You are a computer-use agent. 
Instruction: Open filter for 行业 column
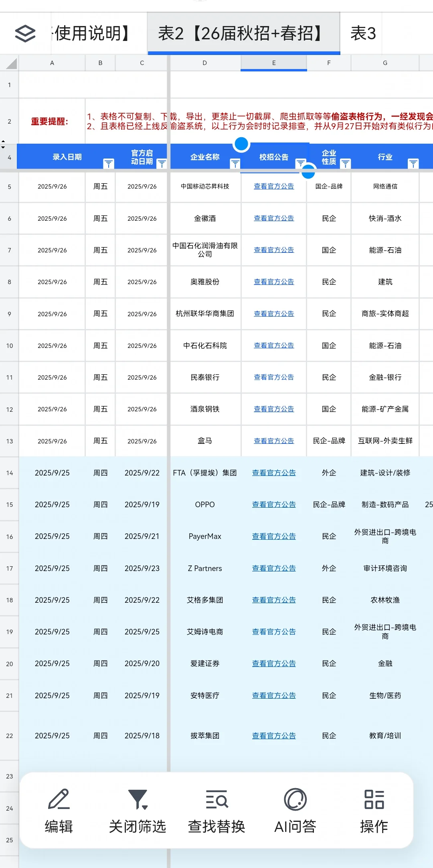[x=413, y=163]
